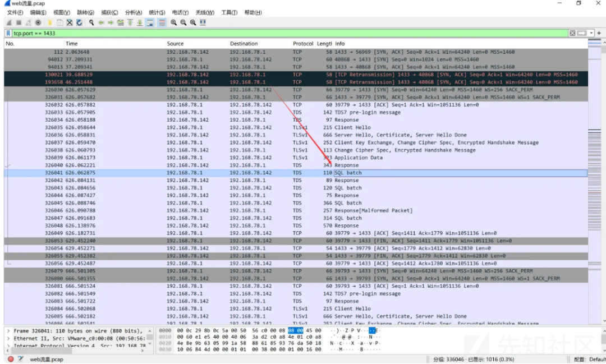This screenshot has width=606, height=364.
Task: Open the 帮助(H) menu
Action: click(x=253, y=12)
